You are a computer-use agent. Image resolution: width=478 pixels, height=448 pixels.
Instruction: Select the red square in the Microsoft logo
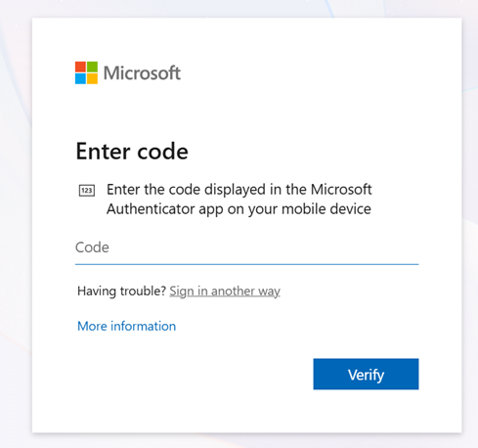[80, 67]
